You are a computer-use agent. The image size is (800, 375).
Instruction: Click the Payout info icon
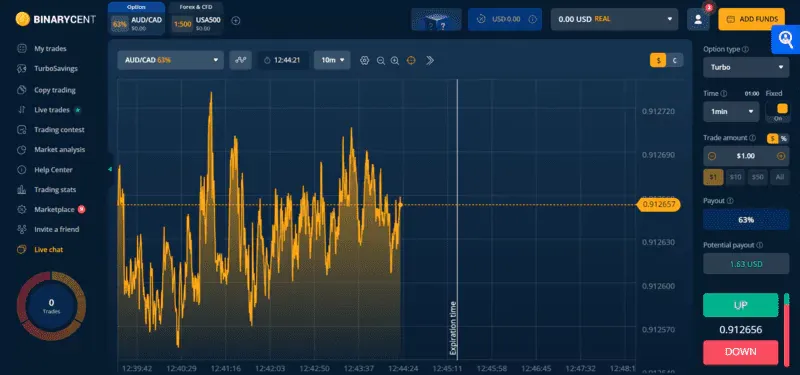point(730,201)
